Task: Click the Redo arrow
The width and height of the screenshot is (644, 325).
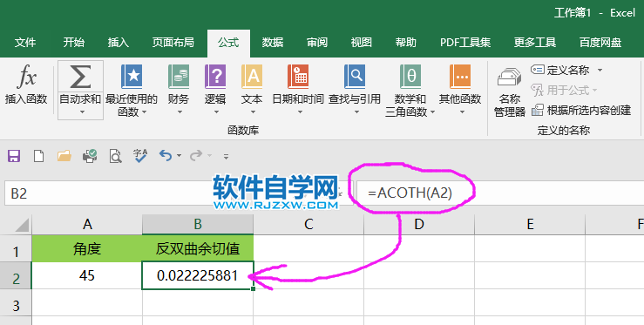Action: pos(196,156)
